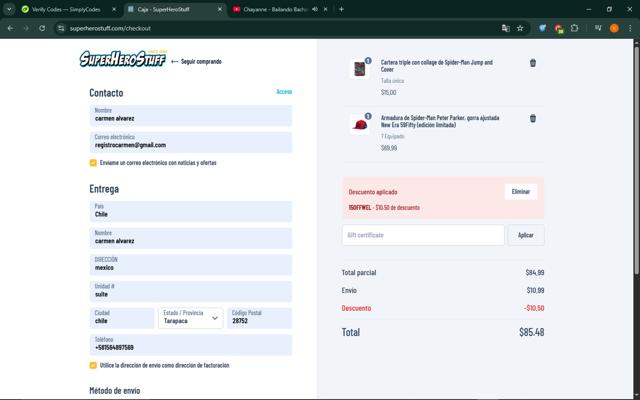The height and width of the screenshot is (400, 640).
Task: Bookmark this page with the star icon
Action: pyautogui.click(x=520, y=28)
